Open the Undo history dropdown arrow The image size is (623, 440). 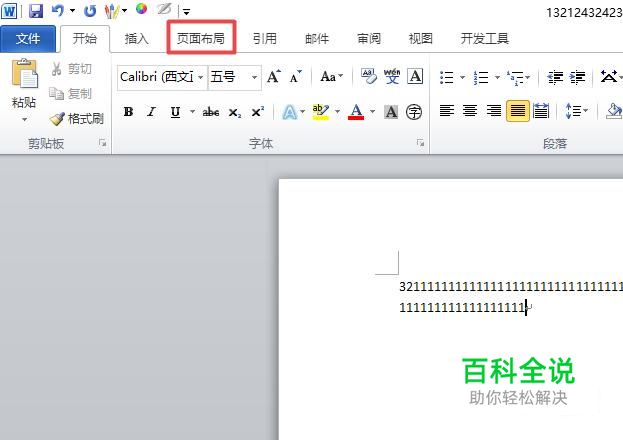tap(72, 10)
